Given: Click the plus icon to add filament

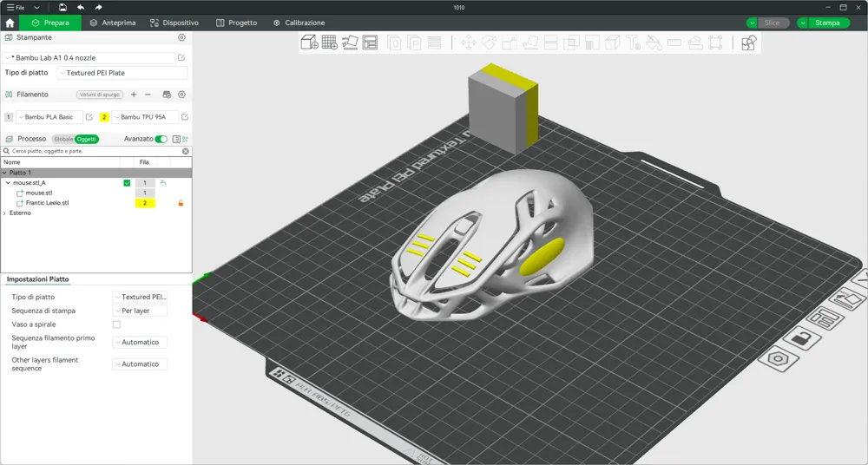Looking at the screenshot, I should tap(134, 95).
